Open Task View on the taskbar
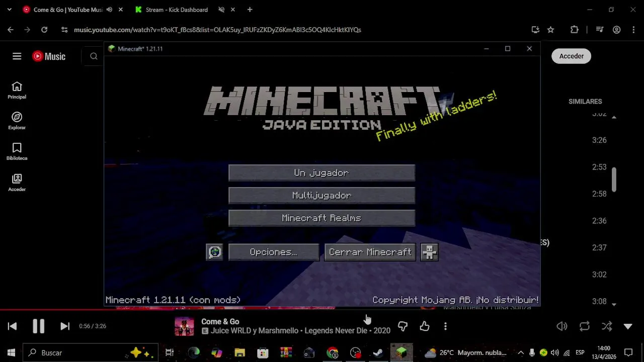The image size is (644, 362). click(170, 353)
